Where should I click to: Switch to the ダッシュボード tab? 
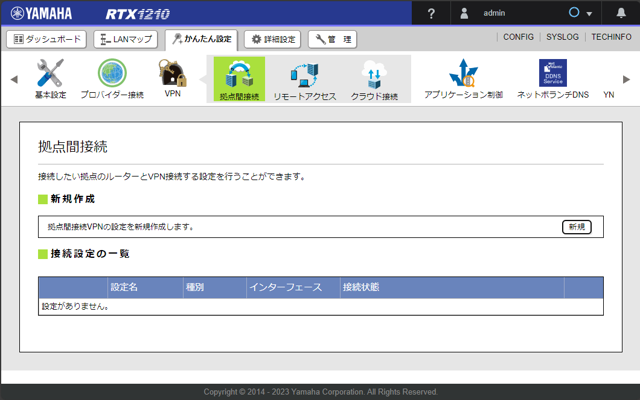47,39
